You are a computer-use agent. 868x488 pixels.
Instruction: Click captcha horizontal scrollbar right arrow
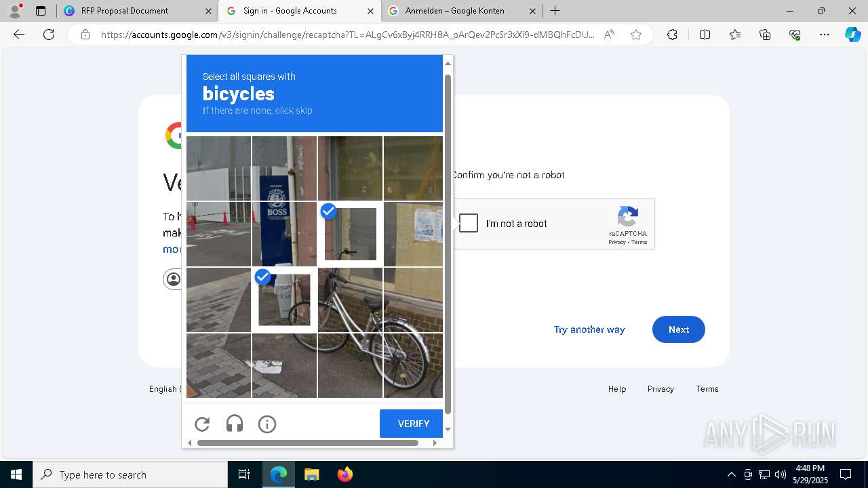[x=435, y=443]
